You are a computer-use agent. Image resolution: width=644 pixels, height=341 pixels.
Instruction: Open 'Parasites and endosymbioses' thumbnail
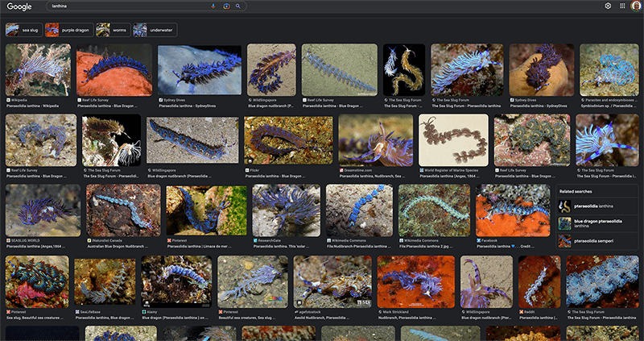(x=609, y=70)
